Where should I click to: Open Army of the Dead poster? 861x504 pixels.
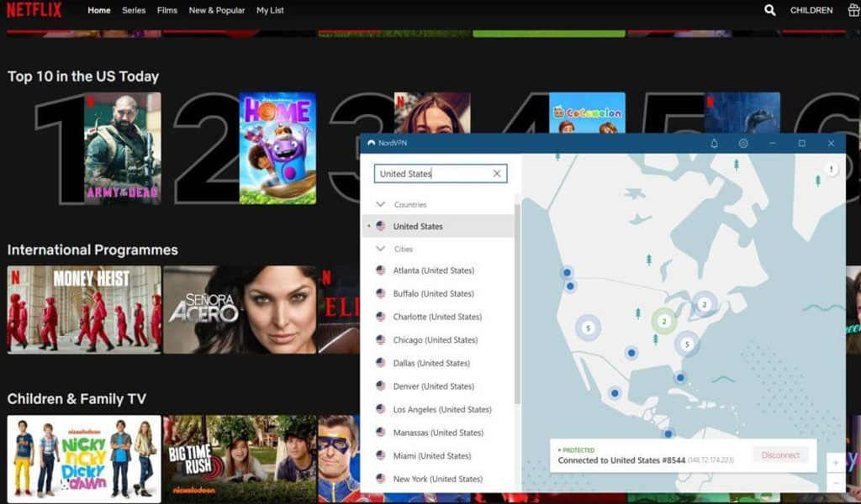click(x=123, y=148)
